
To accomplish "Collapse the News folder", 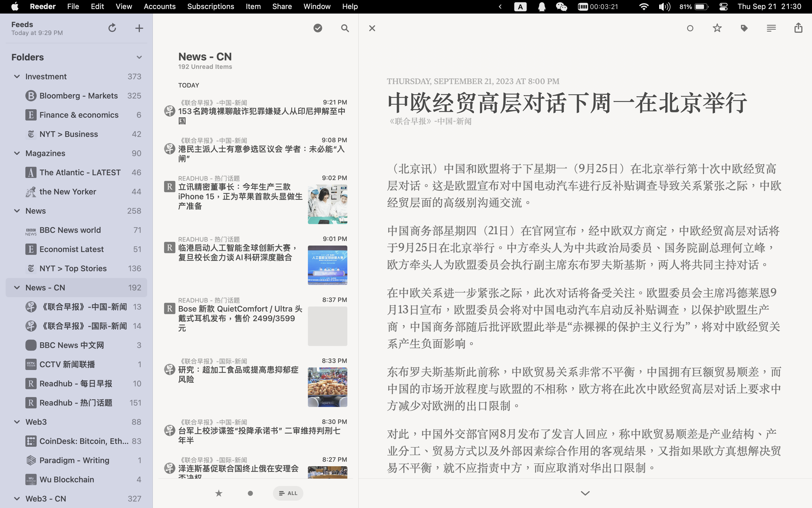I will point(17,211).
